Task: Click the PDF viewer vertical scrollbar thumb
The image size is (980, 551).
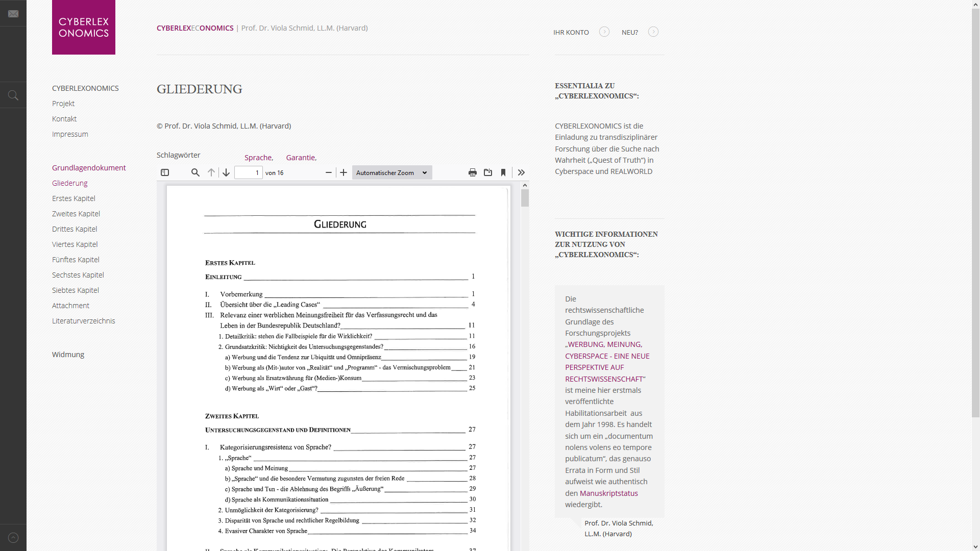Action: [525, 198]
